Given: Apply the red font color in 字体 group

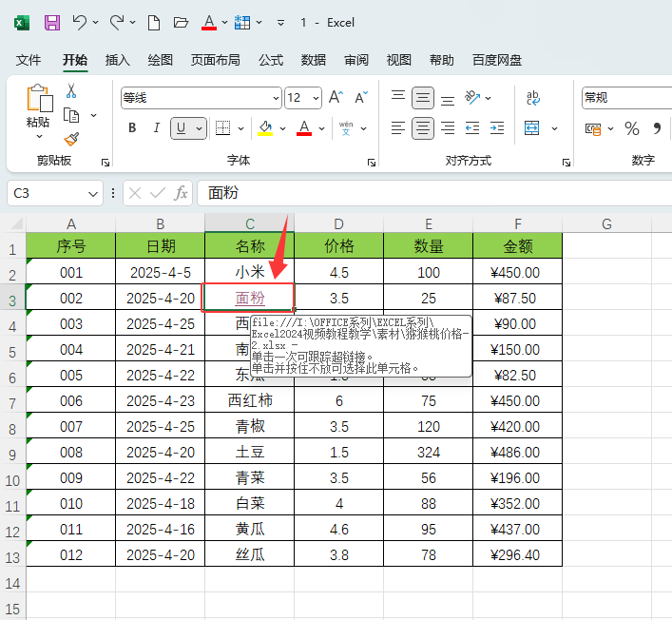Looking at the screenshot, I should click(x=304, y=127).
